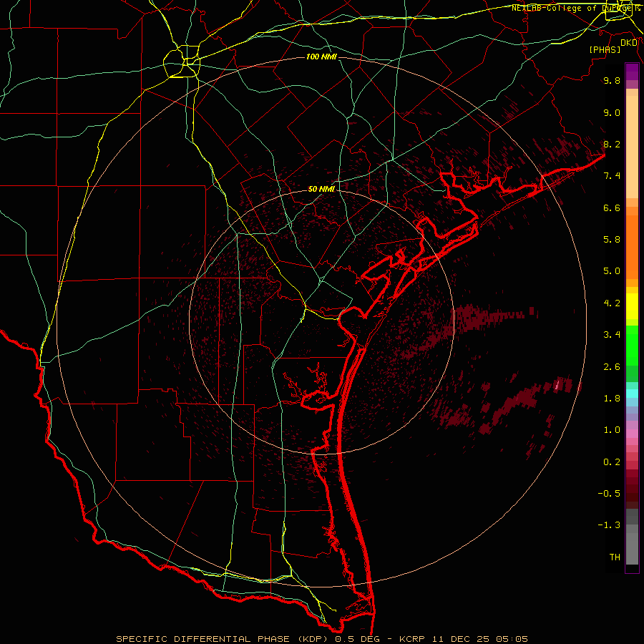Viewport: 644px width, 644px height.
Task: Click the 3.4 value on the color scale
Action: (612, 335)
